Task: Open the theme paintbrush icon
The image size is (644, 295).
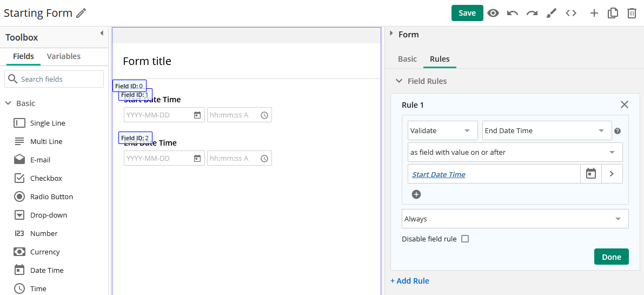Action: coord(552,13)
